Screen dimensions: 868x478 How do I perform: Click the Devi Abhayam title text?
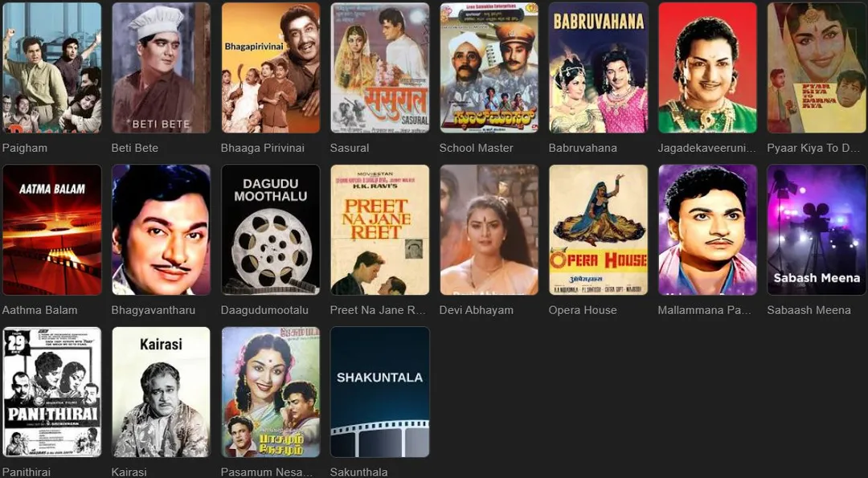[476, 310]
